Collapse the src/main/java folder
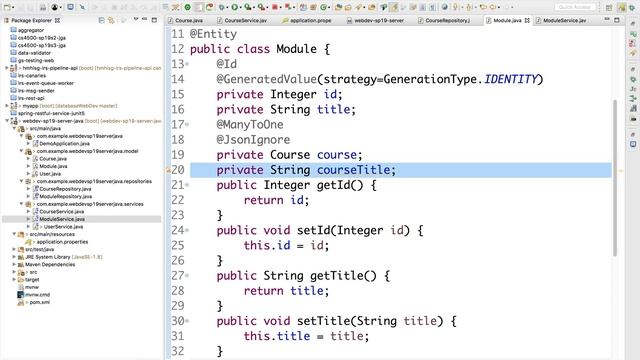This screenshot has width=640, height=360. [14, 129]
